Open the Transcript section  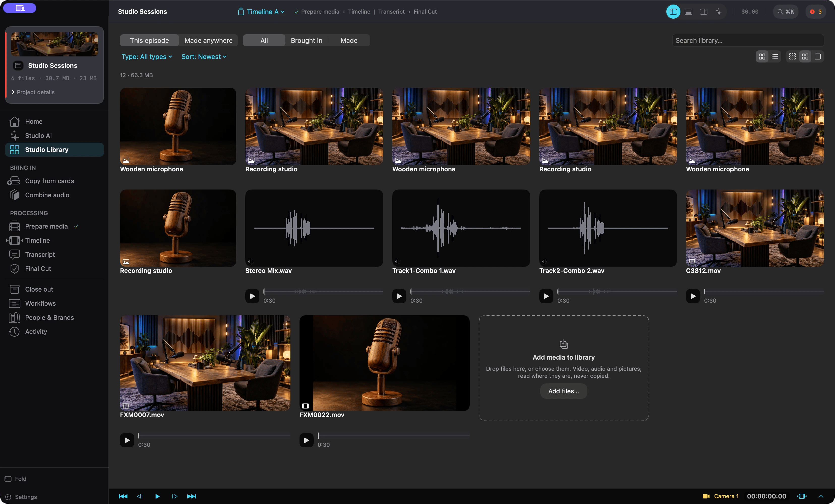(54, 254)
